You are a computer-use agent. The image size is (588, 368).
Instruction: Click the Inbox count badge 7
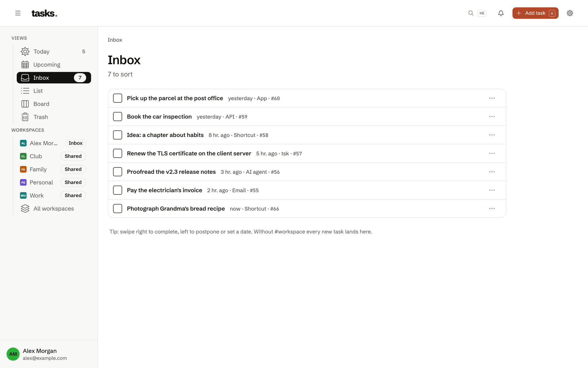80,78
